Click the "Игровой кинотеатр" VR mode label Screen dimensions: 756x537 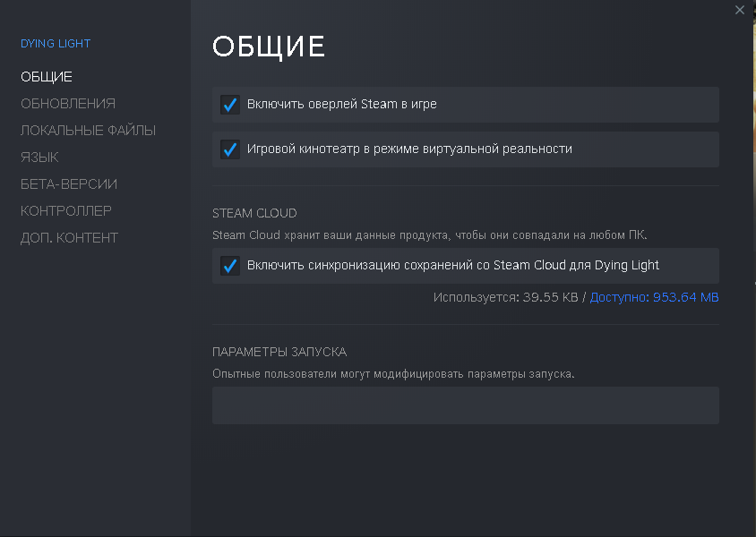pos(409,149)
